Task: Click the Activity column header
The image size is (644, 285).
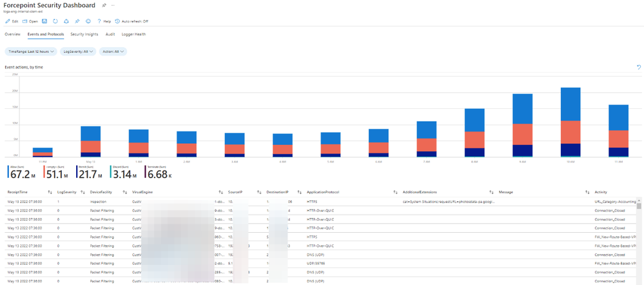Action: coord(601,192)
